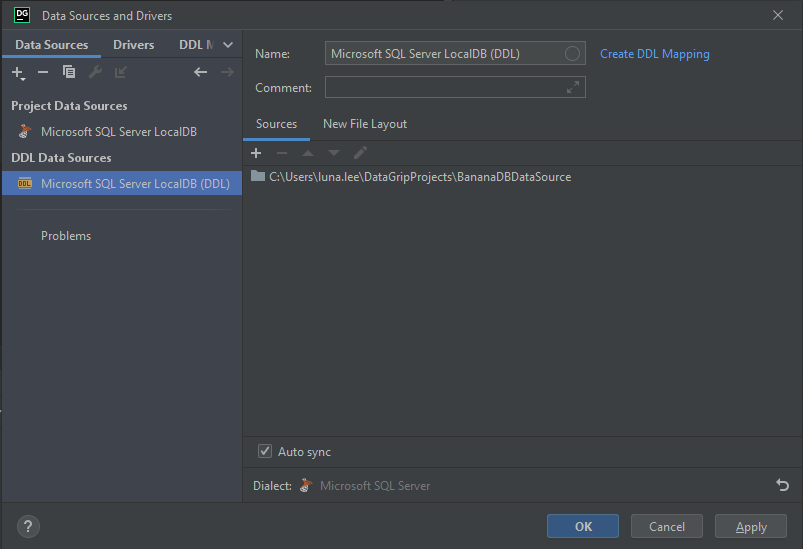Expand the hidden tabs chevron dropdown
803x549 pixels.
click(x=228, y=45)
